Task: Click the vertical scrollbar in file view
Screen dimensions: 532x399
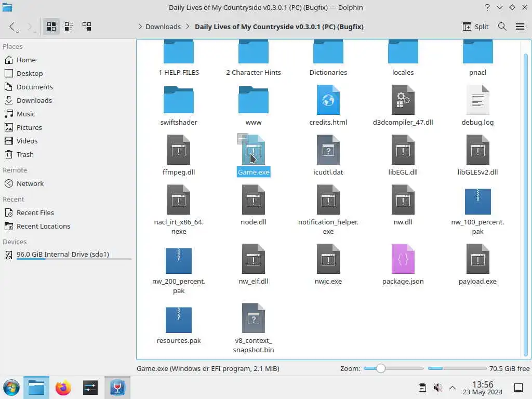Action: (x=526, y=204)
